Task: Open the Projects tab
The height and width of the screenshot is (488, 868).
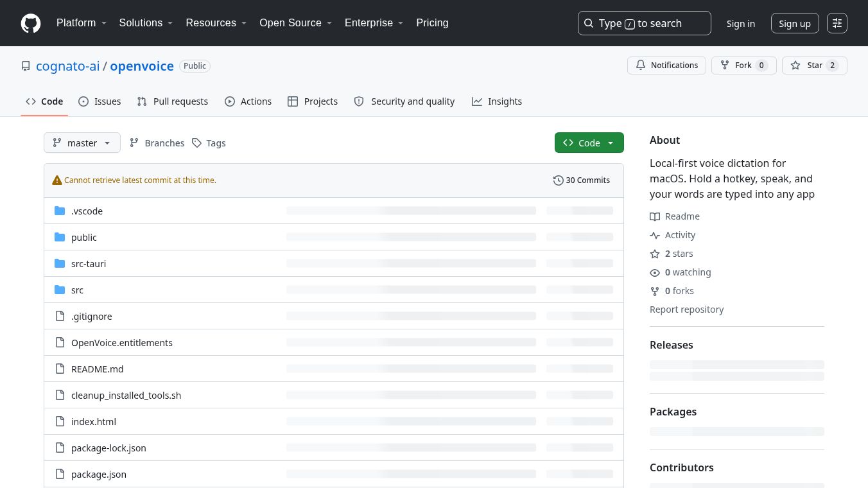Action: (x=313, y=101)
